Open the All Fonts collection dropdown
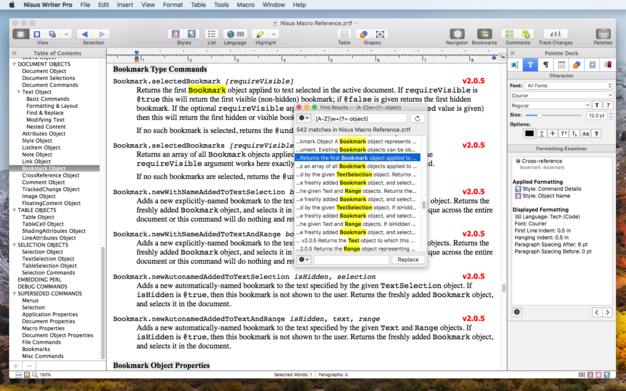626x391 pixels. [x=568, y=85]
